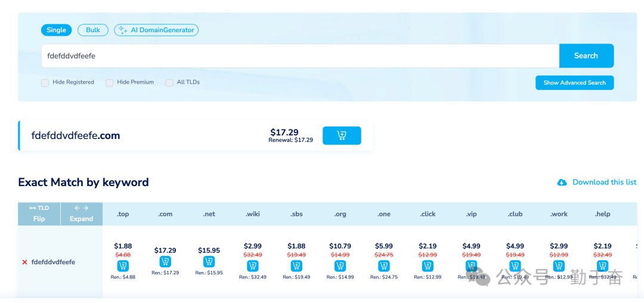Click the Exact Match by keyword heading

pyautogui.click(x=83, y=183)
